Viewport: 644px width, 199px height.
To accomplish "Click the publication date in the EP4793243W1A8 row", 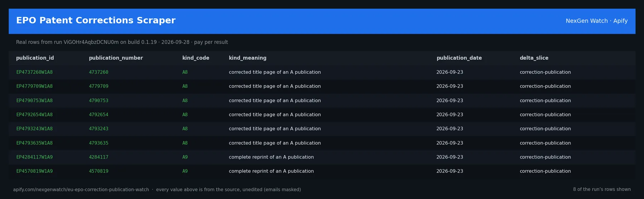I will 450,129.
